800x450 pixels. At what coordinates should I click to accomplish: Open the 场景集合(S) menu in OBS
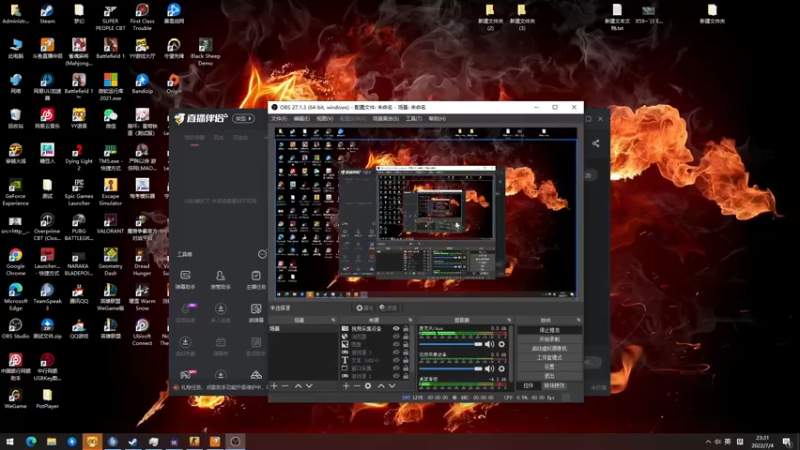(x=386, y=118)
